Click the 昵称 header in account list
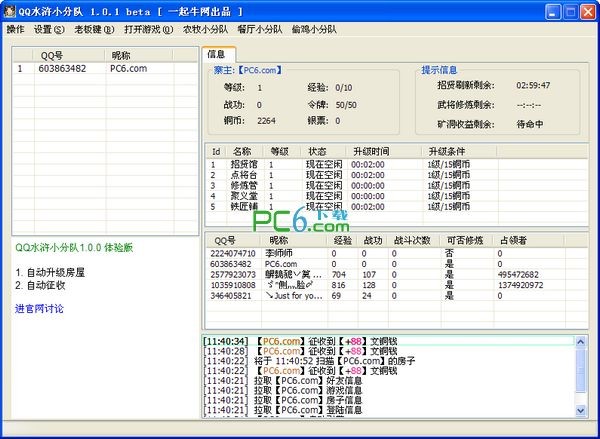The image size is (600, 439). pos(139,55)
